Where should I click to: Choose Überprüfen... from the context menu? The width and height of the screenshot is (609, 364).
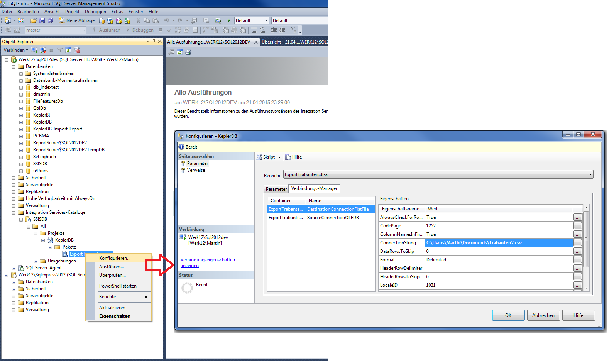[x=119, y=275]
